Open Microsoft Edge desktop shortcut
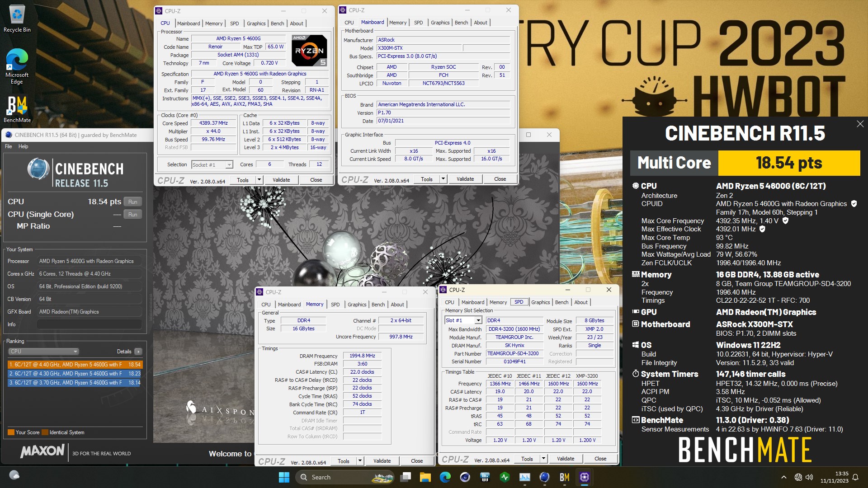This screenshot has height=488, width=868. point(17,66)
